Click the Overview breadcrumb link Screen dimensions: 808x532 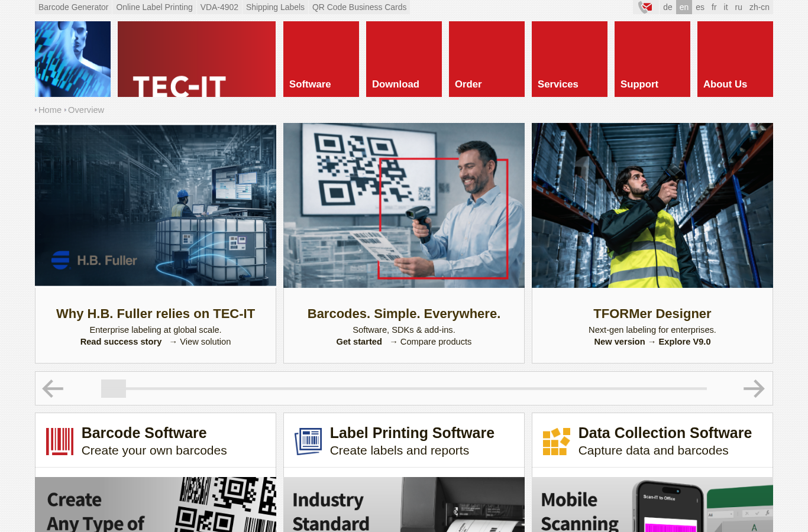click(x=86, y=110)
